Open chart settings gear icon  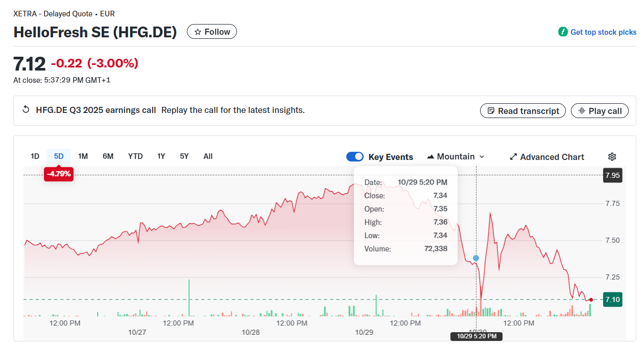[x=612, y=157]
